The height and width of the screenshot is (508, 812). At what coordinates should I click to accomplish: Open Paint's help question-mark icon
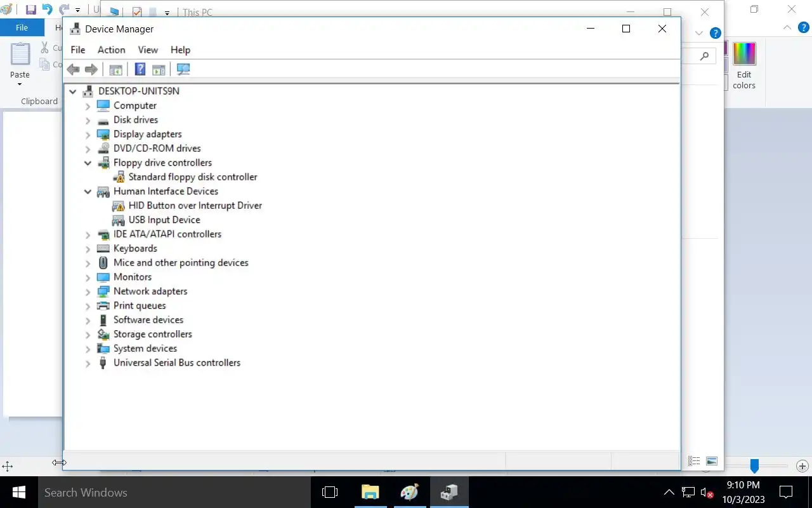(x=805, y=28)
